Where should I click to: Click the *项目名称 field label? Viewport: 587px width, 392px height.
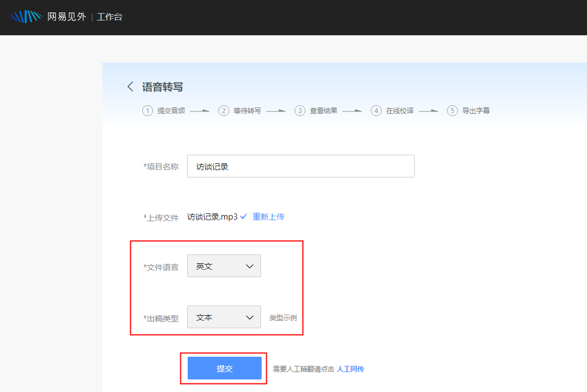(x=161, y=167)
